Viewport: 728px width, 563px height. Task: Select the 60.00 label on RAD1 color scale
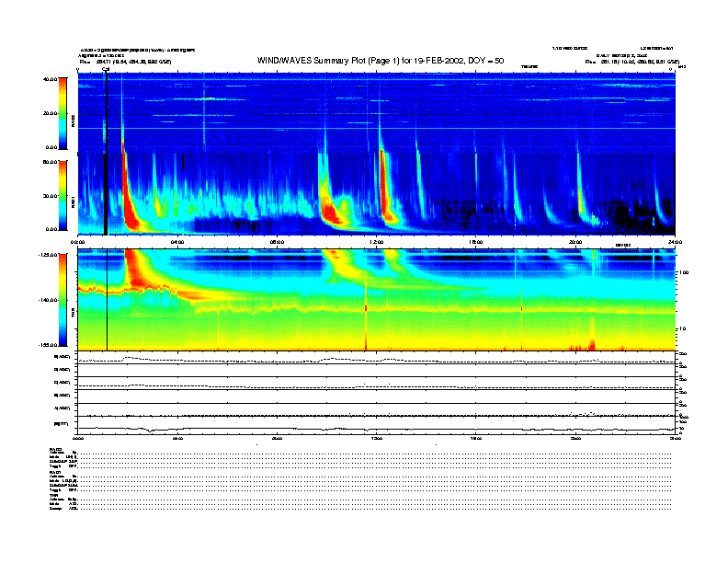click(50, 162)
